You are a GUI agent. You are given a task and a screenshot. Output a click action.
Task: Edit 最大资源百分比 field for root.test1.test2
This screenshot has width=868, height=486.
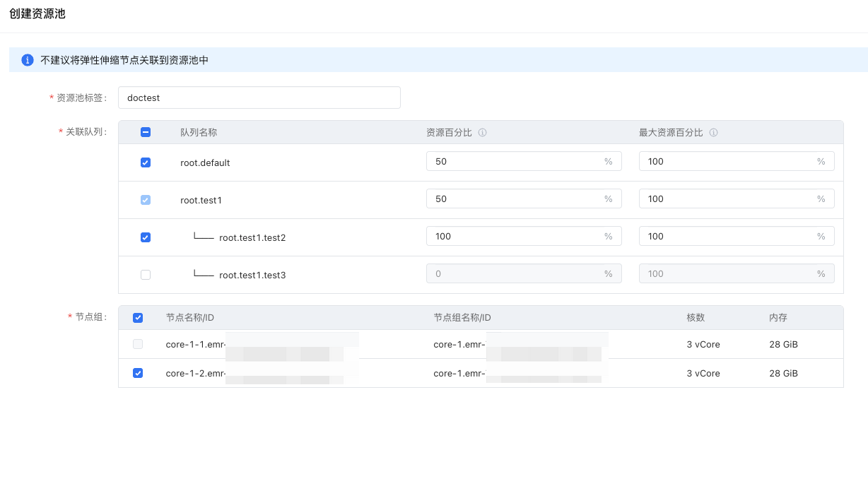pos(737,236)
